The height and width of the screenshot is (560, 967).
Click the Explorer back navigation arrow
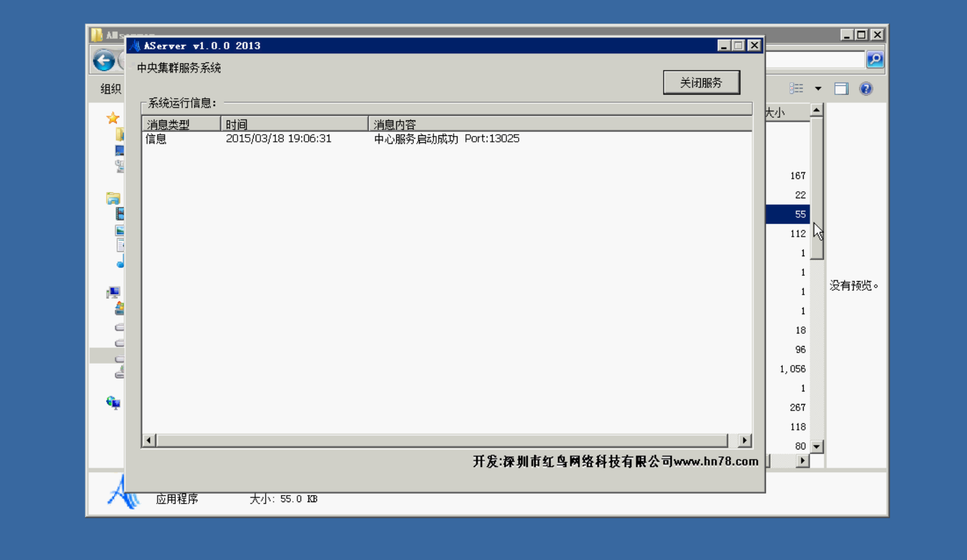(103, 60)
